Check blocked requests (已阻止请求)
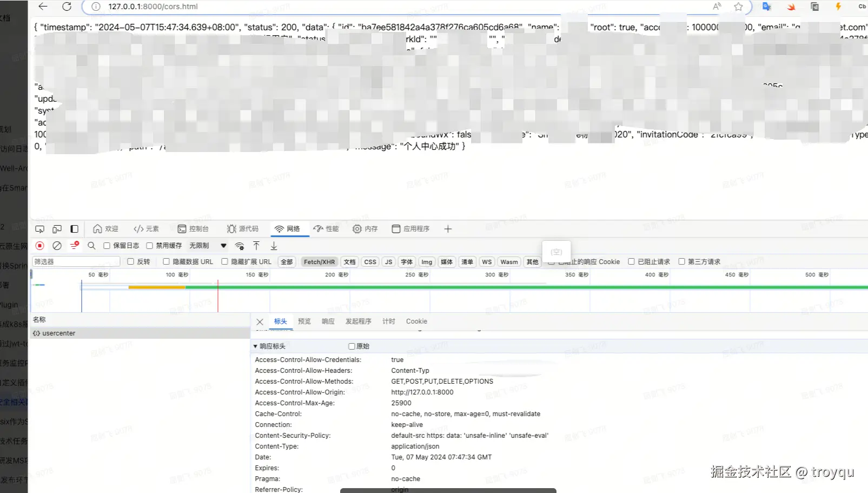The image size is (868, 493). coord(631,261)
